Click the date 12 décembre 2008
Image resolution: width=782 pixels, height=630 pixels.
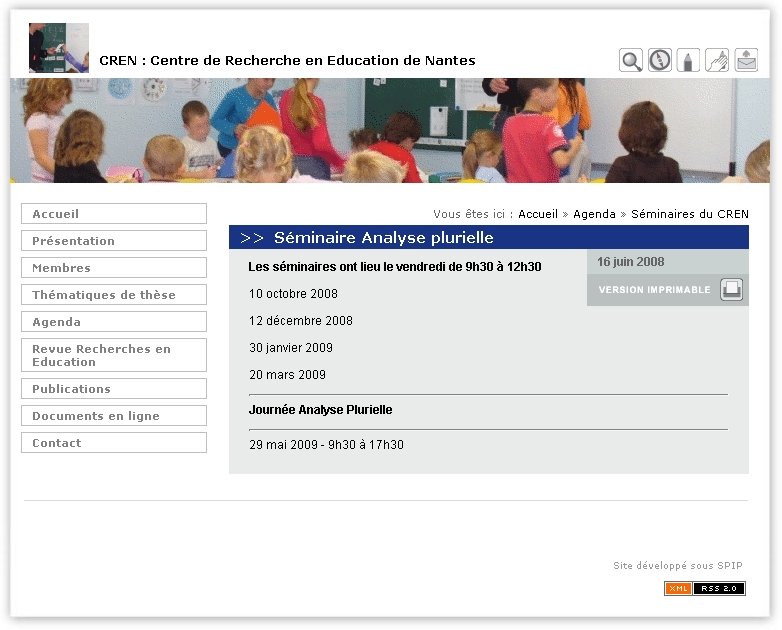tap(301, 321)
